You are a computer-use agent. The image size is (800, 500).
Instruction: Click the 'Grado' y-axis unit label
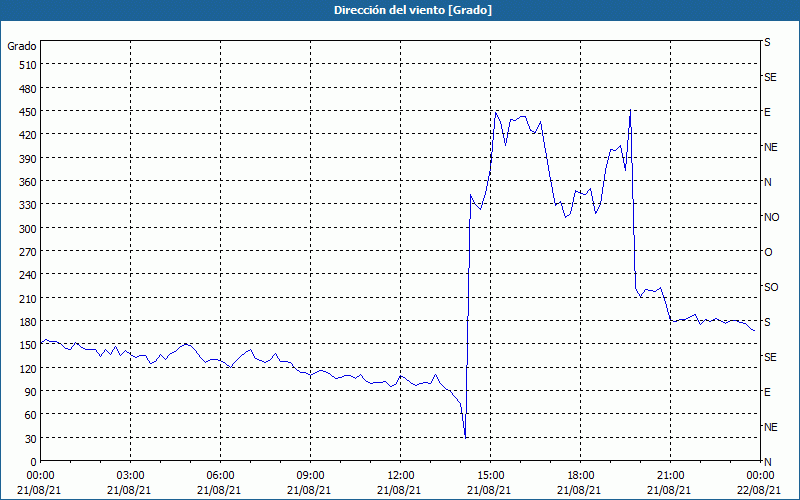(22, 46)
